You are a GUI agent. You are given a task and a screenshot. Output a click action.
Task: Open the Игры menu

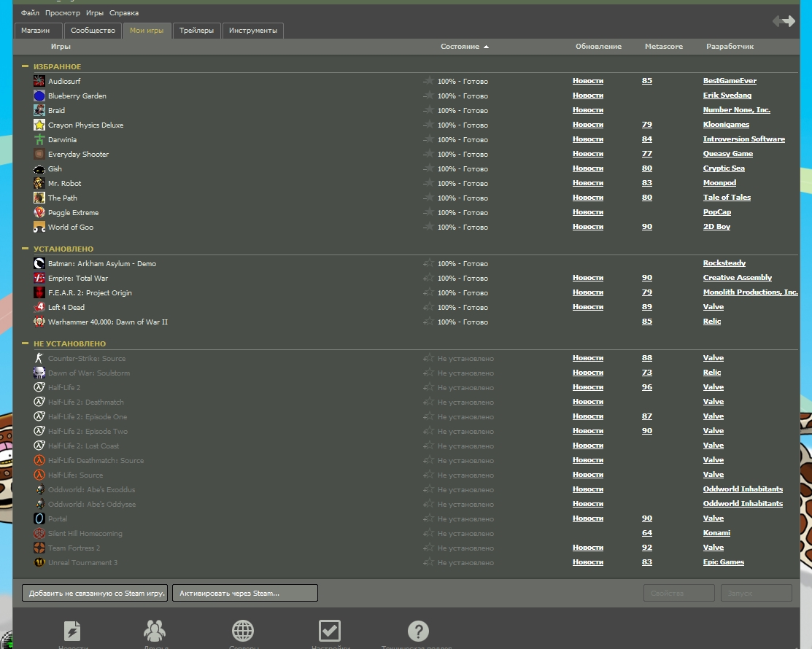pos(95,12)
